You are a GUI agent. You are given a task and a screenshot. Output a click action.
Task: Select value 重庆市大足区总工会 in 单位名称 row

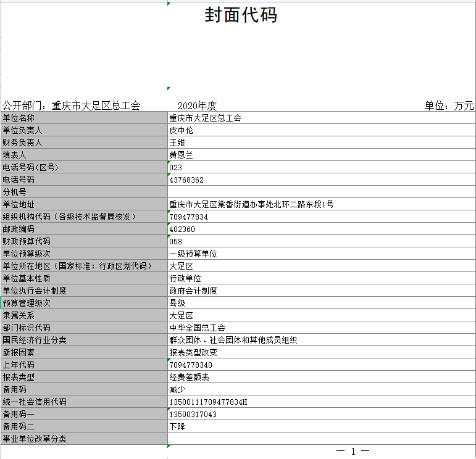point(205,118)
